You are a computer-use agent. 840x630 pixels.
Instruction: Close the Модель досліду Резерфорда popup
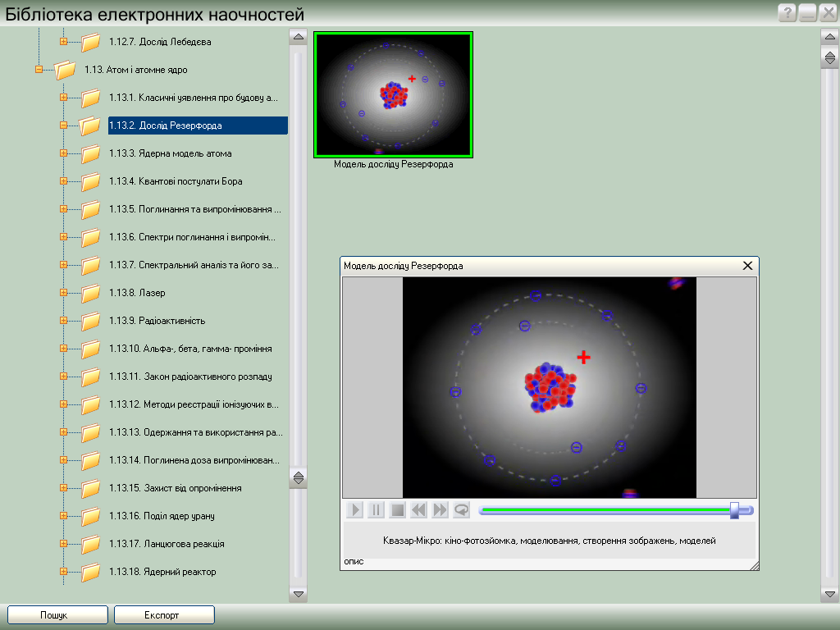pos(748,266)
